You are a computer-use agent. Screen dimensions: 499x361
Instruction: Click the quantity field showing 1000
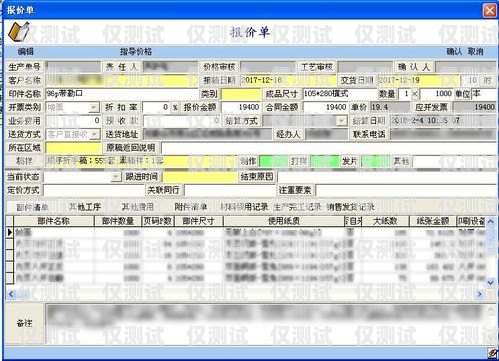[436, 94]
